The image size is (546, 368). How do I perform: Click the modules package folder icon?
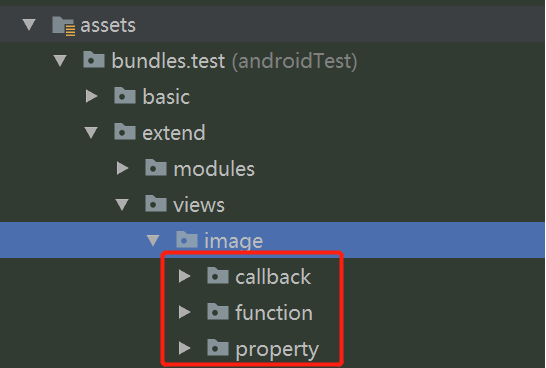click(156, 168)
